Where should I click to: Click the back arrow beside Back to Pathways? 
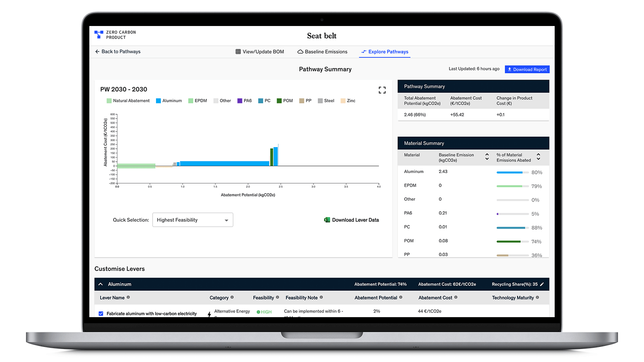(x=96, y=52)
